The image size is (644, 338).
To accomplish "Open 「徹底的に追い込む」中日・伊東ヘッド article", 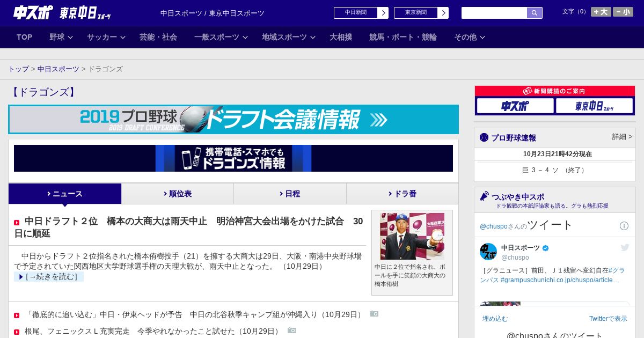I will (195, 314).
